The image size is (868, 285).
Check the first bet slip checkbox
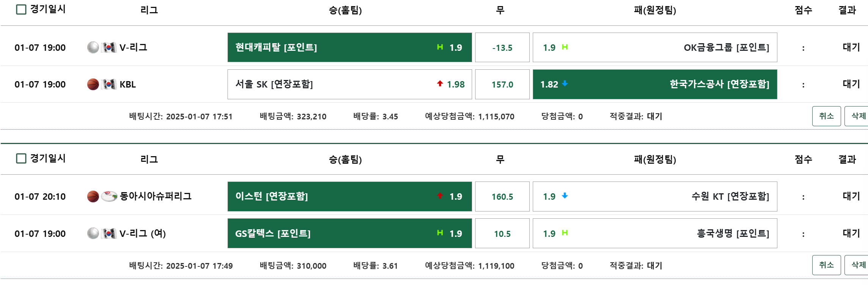(21, 9)
